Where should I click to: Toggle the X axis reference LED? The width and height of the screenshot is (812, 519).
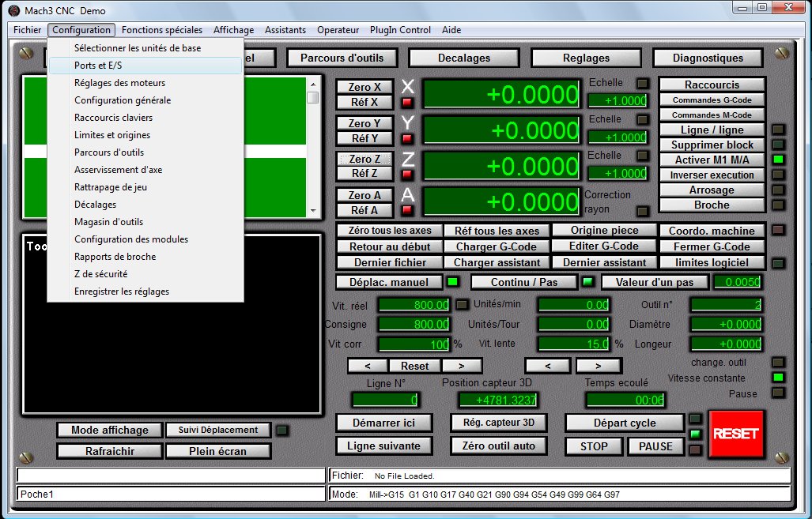tap(407, 103)
